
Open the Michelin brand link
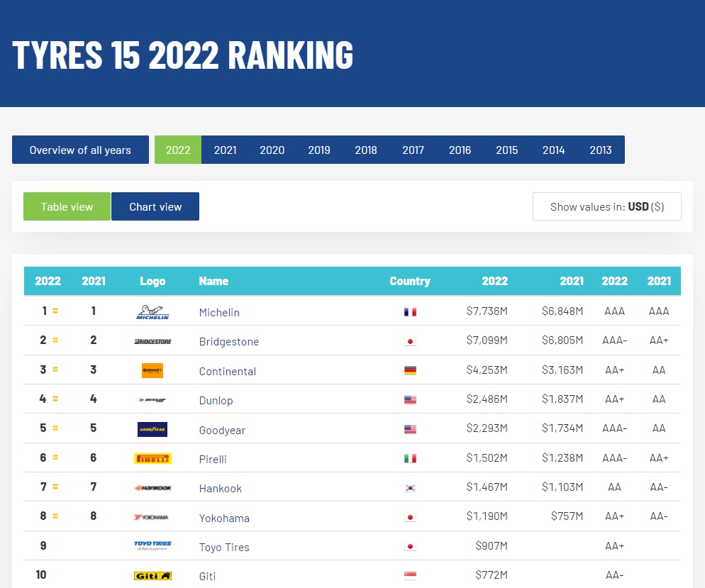click(x=219, y=312)
